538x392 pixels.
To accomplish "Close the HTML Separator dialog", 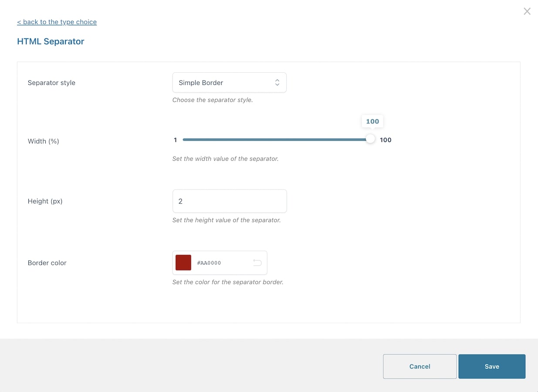I will (527, 11).
